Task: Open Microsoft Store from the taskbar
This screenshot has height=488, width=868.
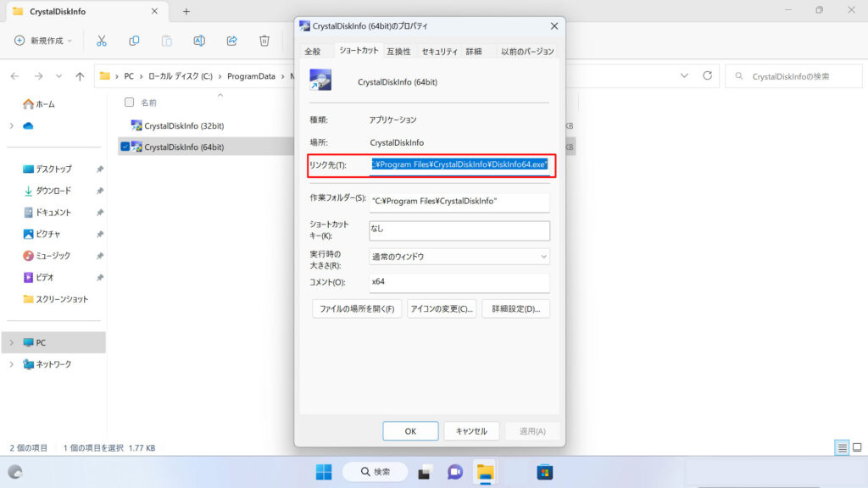Action: point(545,472)
